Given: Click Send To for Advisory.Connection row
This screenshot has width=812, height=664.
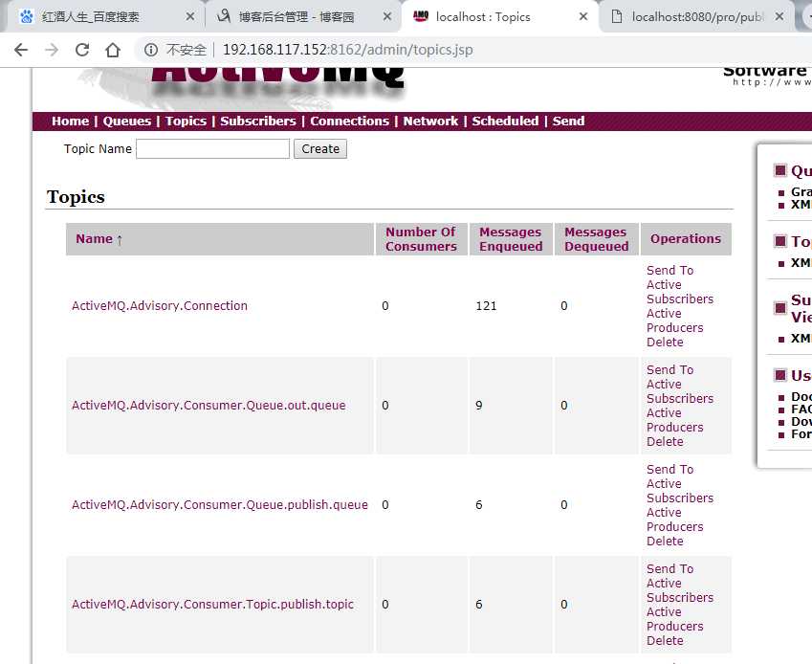Looking at the screenshot, I should coord(669,271).
